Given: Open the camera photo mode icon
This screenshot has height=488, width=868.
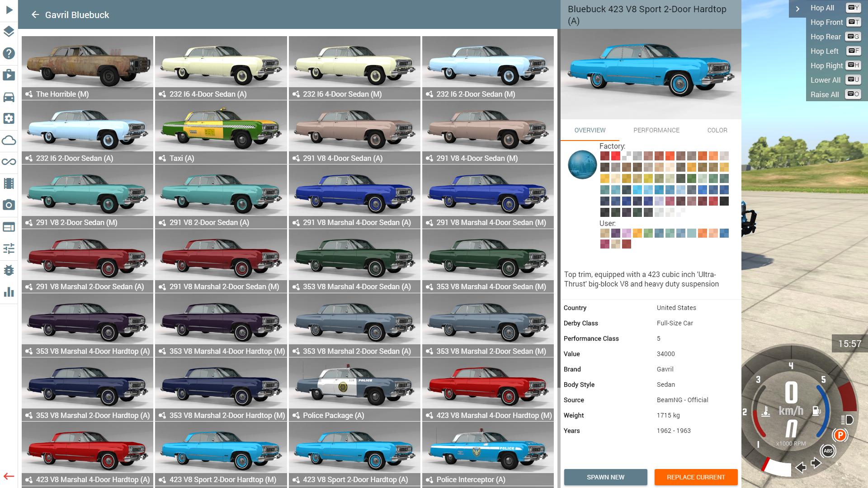Looking at the screenshot, I should click(9, 205).
